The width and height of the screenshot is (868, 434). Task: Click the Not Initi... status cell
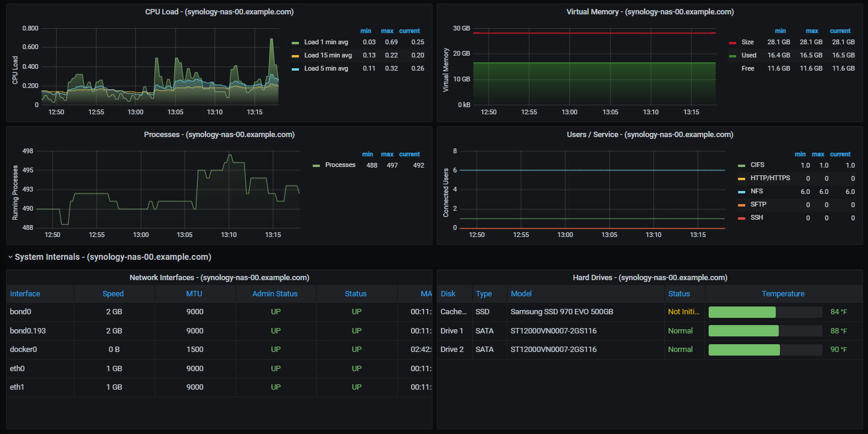[685, 312]
